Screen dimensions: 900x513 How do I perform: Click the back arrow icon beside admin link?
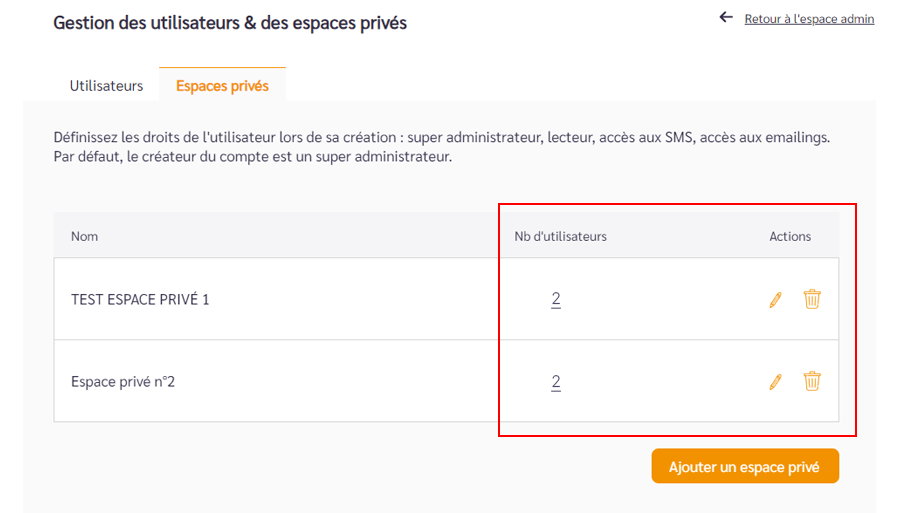tap(726, 17)
